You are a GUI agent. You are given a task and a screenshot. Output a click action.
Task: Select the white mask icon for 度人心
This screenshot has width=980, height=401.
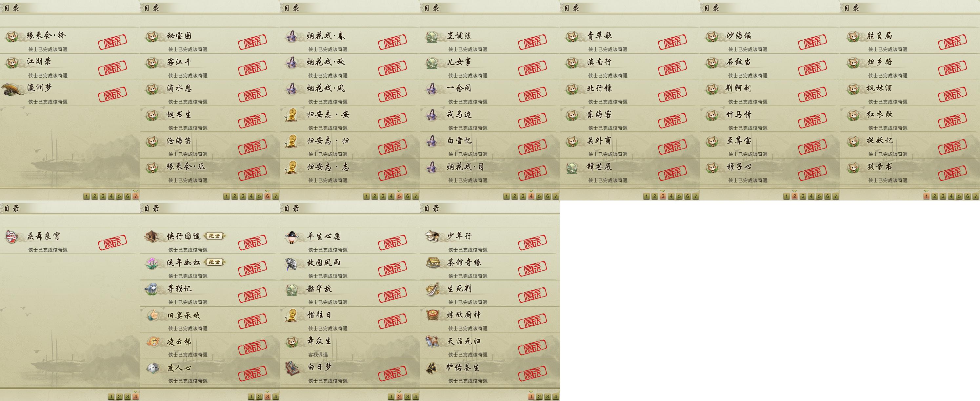click(152, 368)
